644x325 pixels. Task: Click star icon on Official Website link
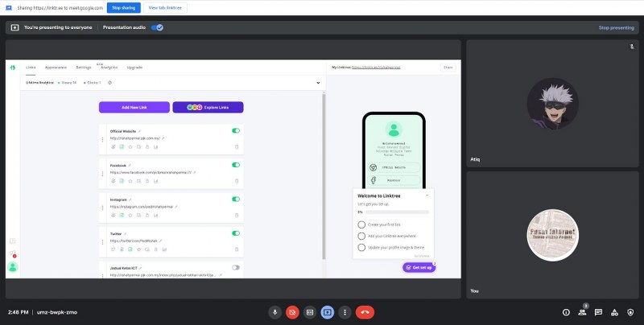click(x=130, y=146)
